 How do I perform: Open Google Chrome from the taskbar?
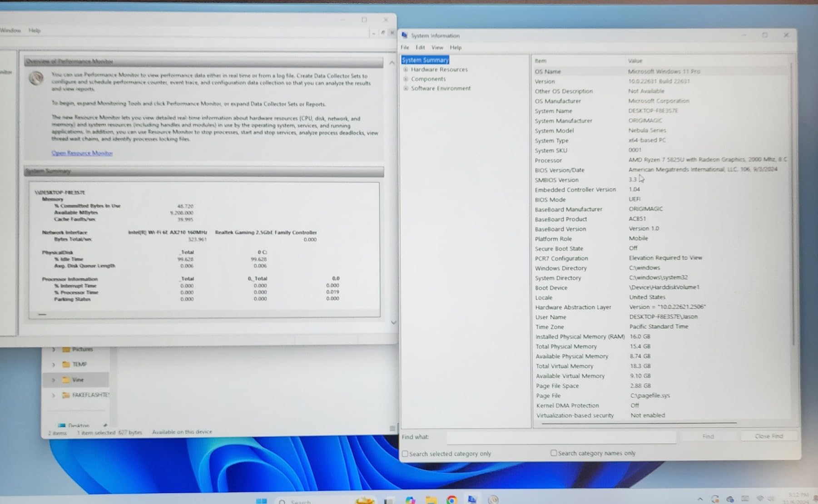[451, 500]
